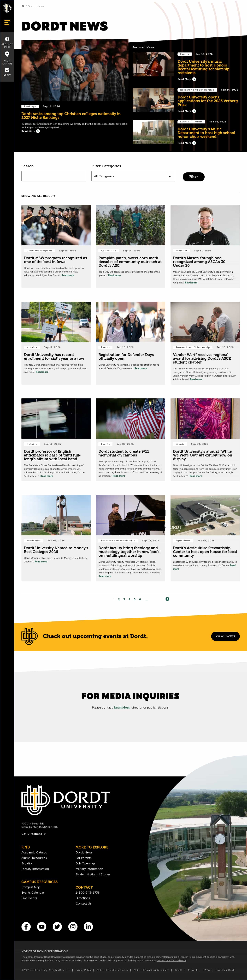Open Dordt's Twitter icon
This screenshot has width=247, height=980.
pyautogui.click(x=57, y=926)
